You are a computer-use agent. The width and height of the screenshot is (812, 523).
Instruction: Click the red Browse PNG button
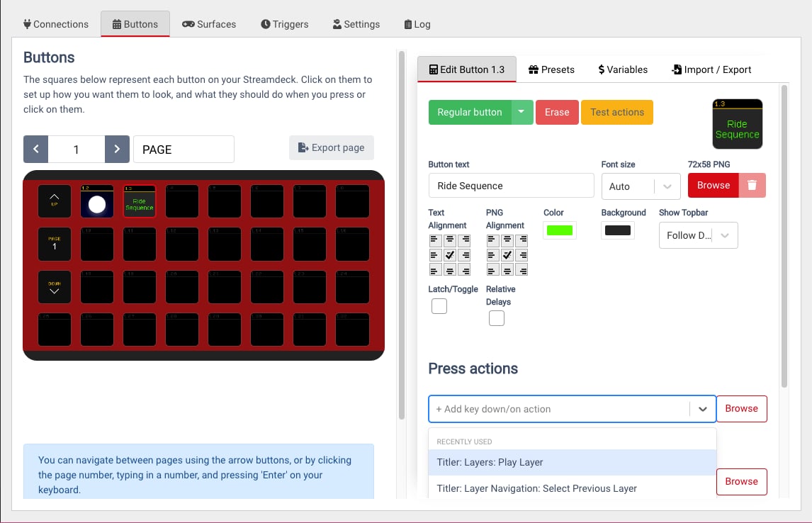713,186
